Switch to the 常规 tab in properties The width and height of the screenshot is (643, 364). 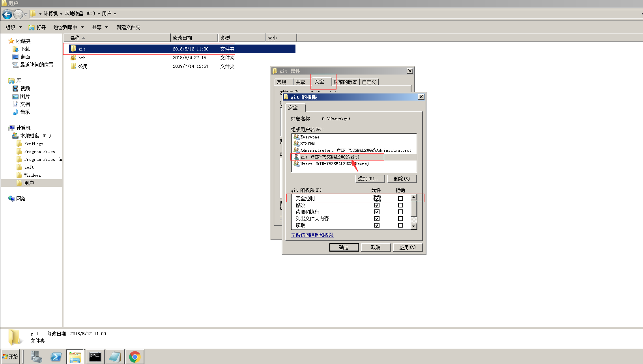coord(282,82)
